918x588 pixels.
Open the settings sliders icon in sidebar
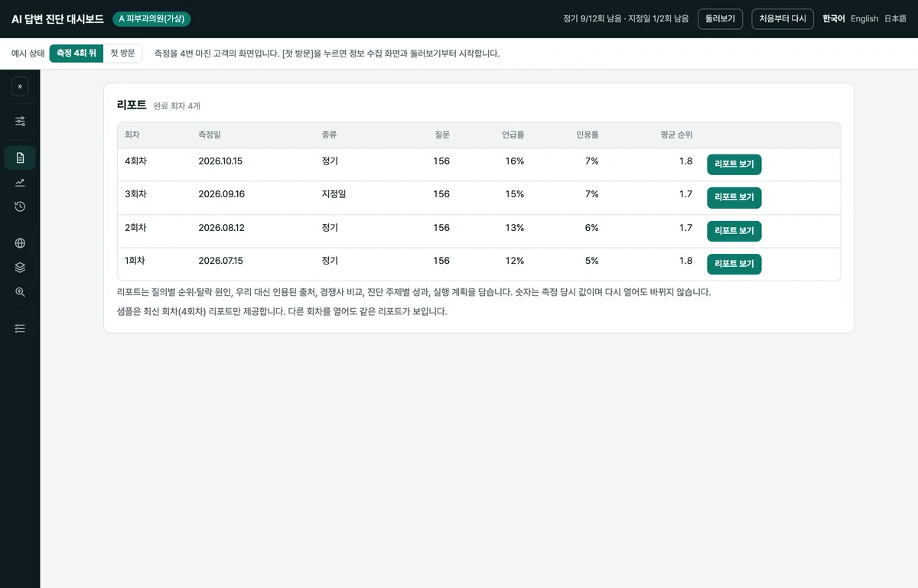[x=20, y=121]
